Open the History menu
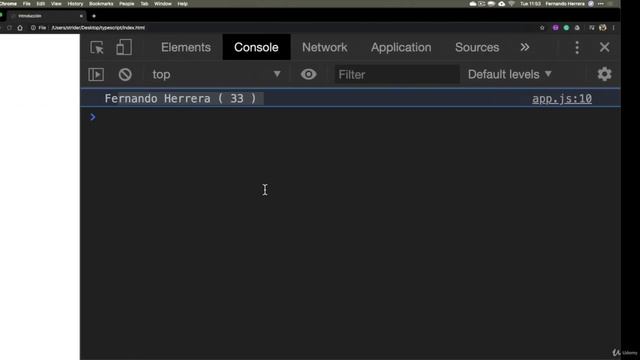Viewport: 640px width, 360px height. (x=75, y=4)
